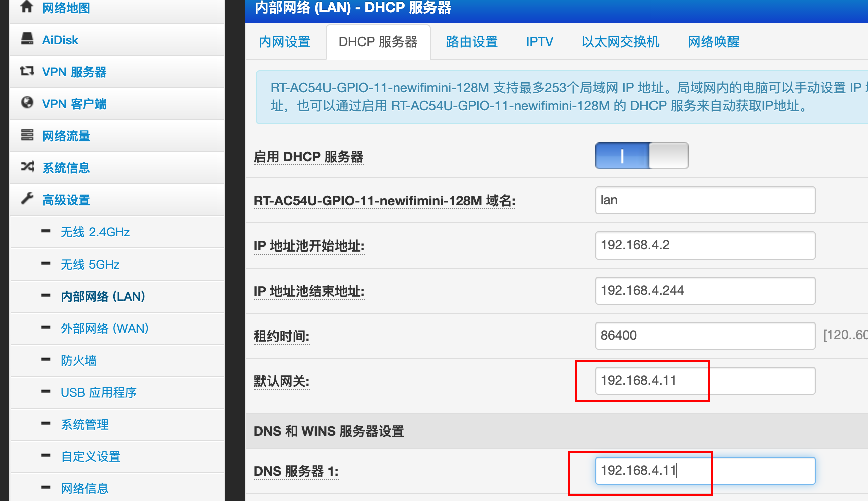Open the 路由设置 tab
The image size is (868, 501).
click(472, 42)
